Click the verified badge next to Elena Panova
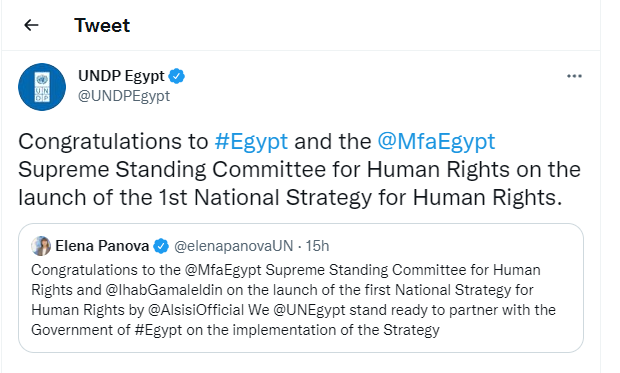 [x=161, y=246]
